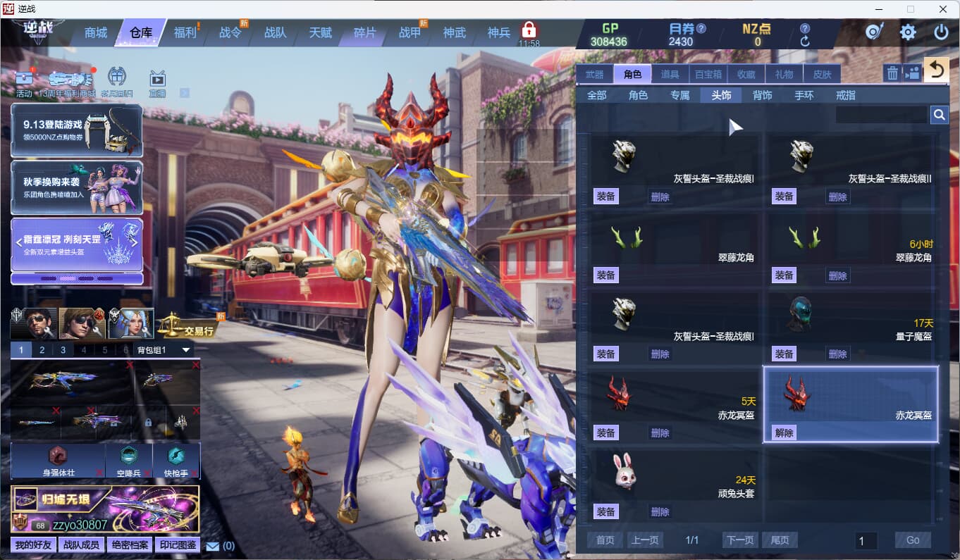Click the 首页 button
The width and height of the screenshot is (960, 560).
tap(605, 540)
